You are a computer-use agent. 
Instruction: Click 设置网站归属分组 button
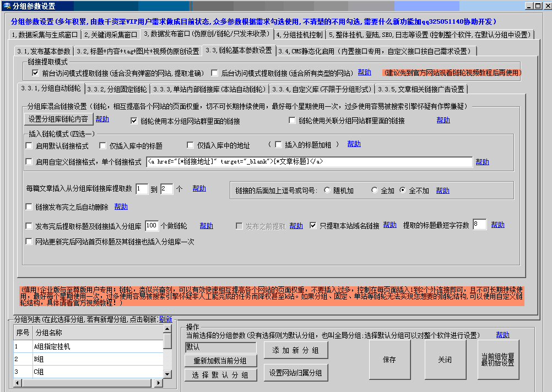coord(296,373)
